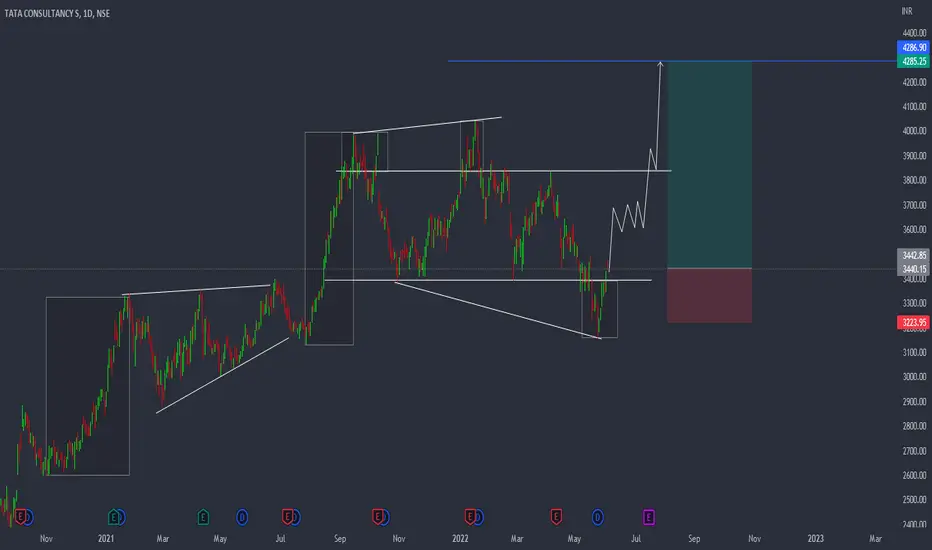Click the 2021 label on the time axis

click(106, 539)
